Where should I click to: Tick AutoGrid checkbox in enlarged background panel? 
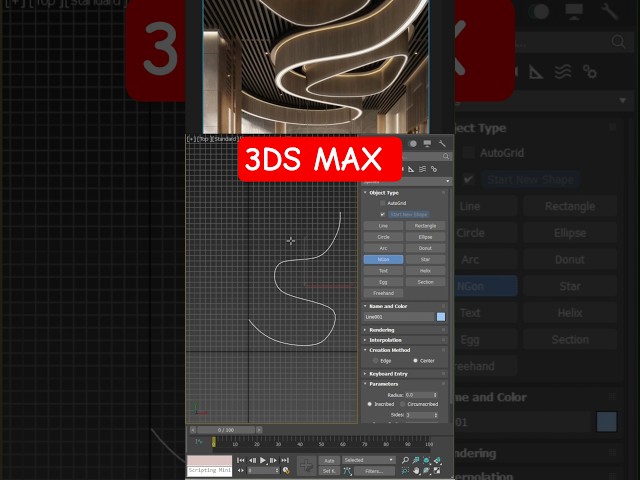click(x=469, y=153)
